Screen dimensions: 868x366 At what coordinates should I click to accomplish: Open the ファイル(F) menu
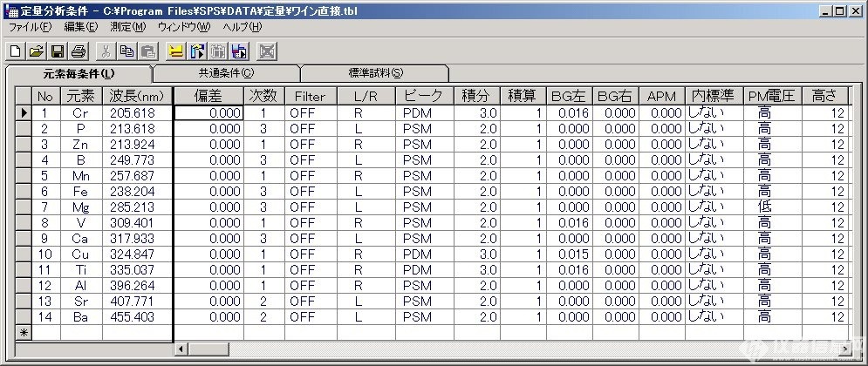coord(31,27)
